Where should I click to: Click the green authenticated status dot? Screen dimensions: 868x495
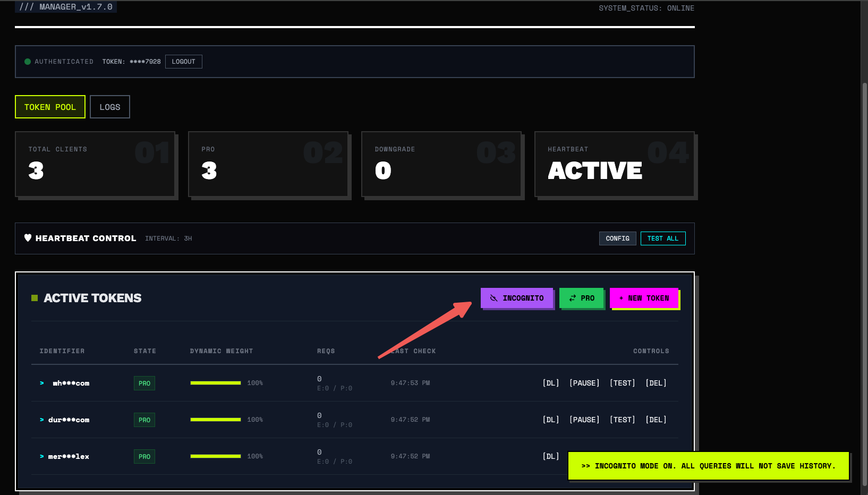click(28, 62)
